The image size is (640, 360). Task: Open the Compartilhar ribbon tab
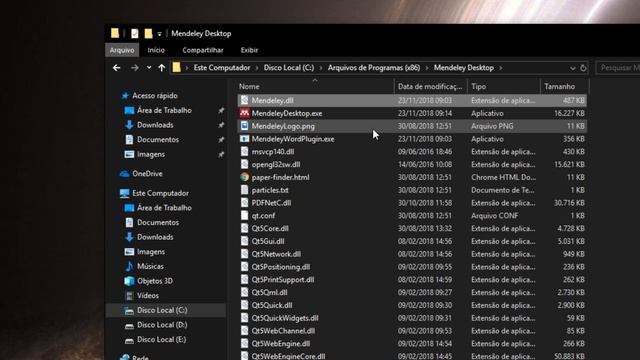click(x=203, y=50)
